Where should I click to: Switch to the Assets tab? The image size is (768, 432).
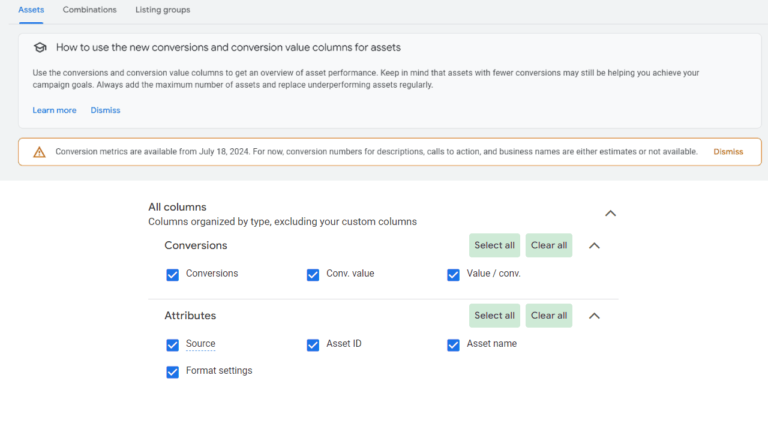pos(31,10)
